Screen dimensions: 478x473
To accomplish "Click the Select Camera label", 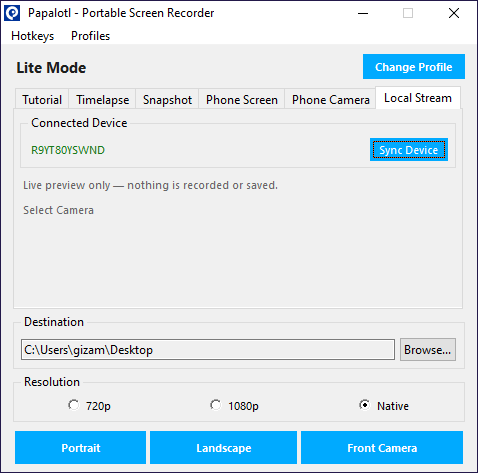I will point(58,210).
